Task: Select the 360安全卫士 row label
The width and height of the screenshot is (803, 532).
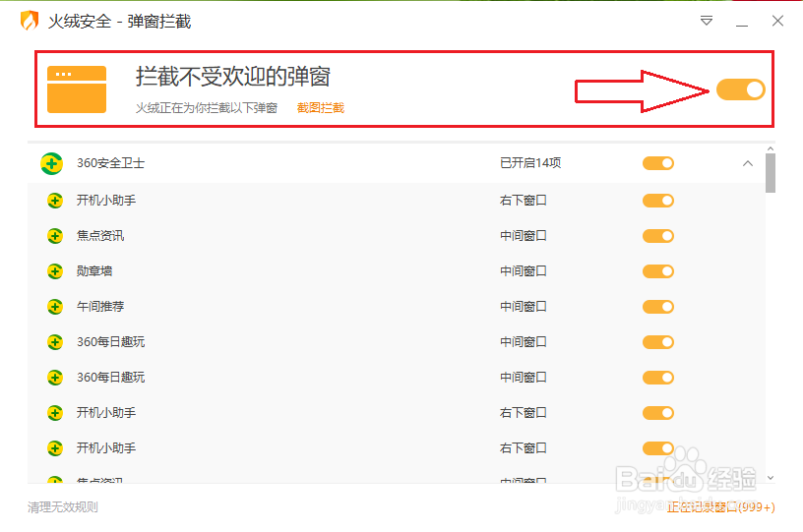Action: point(110,163)
